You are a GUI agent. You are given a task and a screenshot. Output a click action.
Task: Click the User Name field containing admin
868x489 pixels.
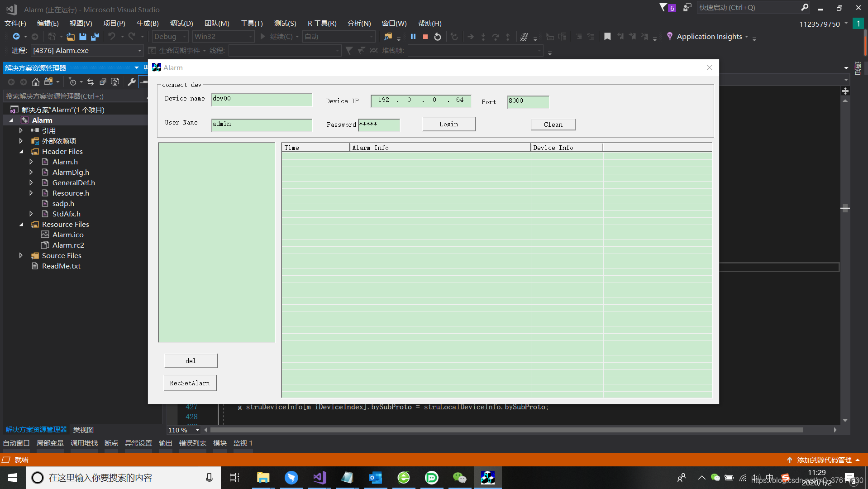tap(262, 125)
